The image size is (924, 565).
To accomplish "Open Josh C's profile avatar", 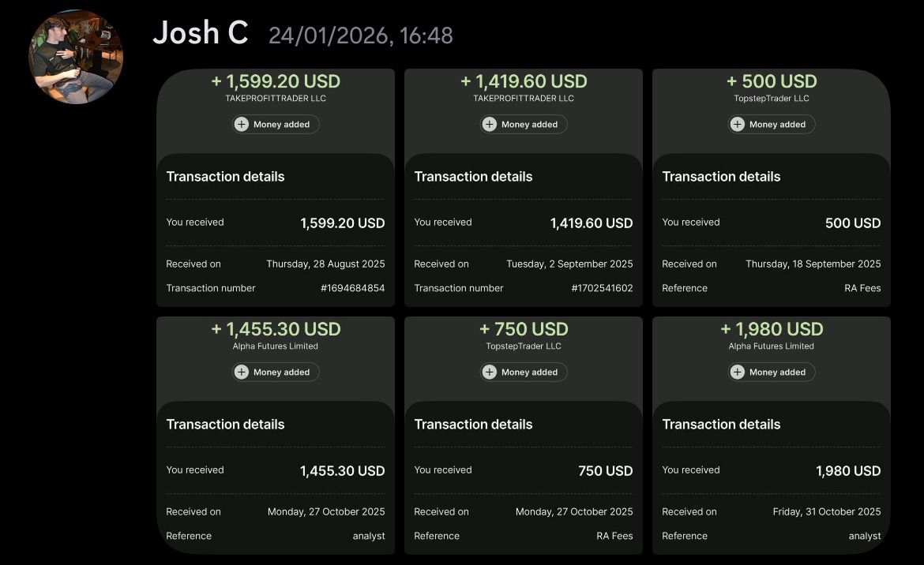I will (76, 57).
